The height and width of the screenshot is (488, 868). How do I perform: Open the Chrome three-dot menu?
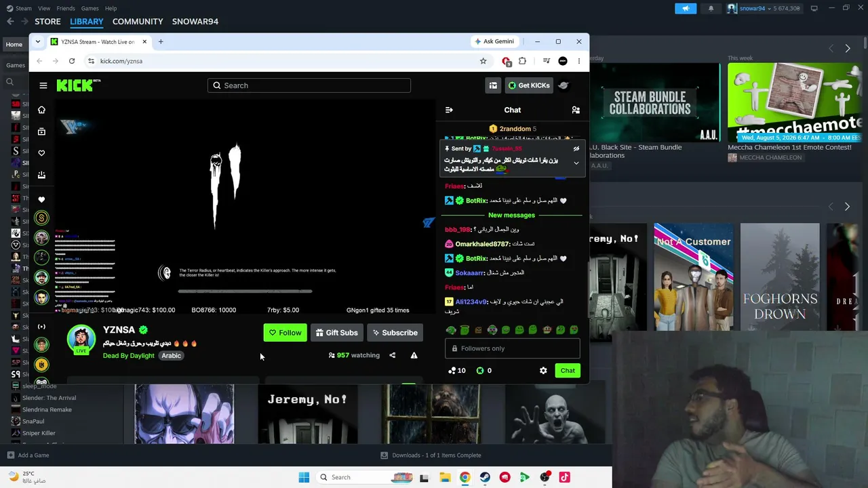579,61
